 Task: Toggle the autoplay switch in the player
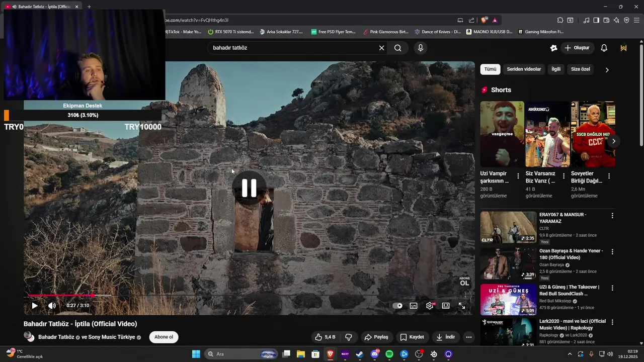tap(397, 305)
